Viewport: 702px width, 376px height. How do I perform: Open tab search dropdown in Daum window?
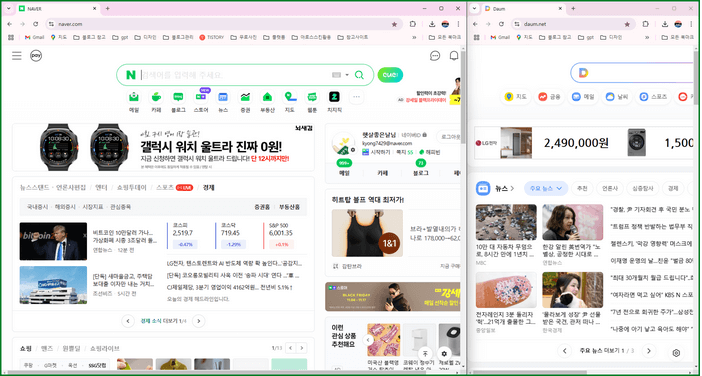click(475, 9)
